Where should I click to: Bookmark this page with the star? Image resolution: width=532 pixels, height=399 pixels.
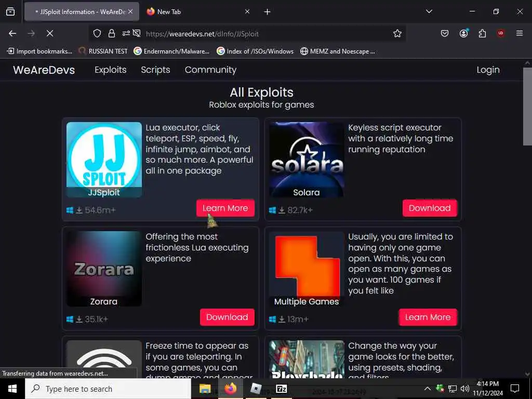pyautogui.click(x=397, y=33)
